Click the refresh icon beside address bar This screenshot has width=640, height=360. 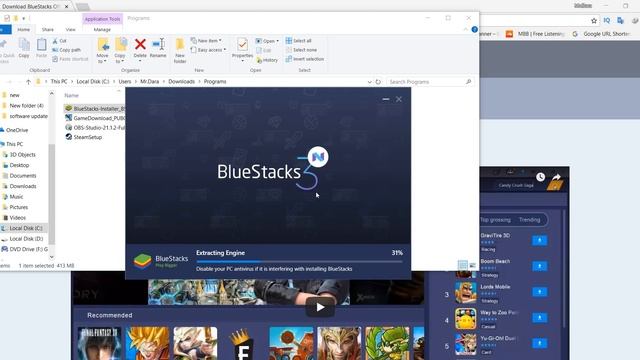pyautogui.click(x=378, y=82)
